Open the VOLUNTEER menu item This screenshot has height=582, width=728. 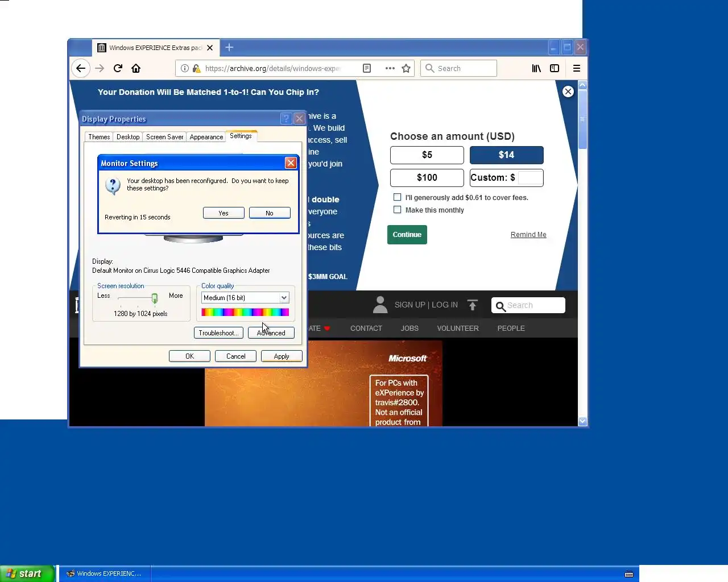click(458, 329)
